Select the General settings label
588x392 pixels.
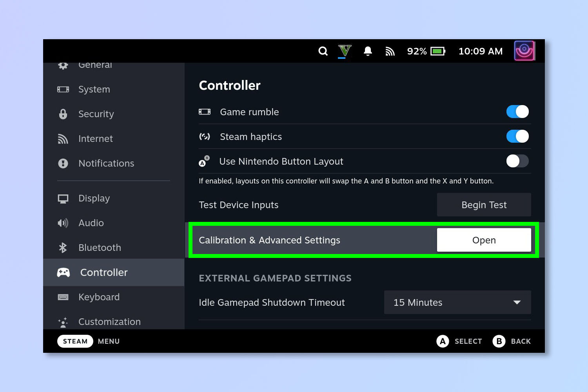point(95,65)
